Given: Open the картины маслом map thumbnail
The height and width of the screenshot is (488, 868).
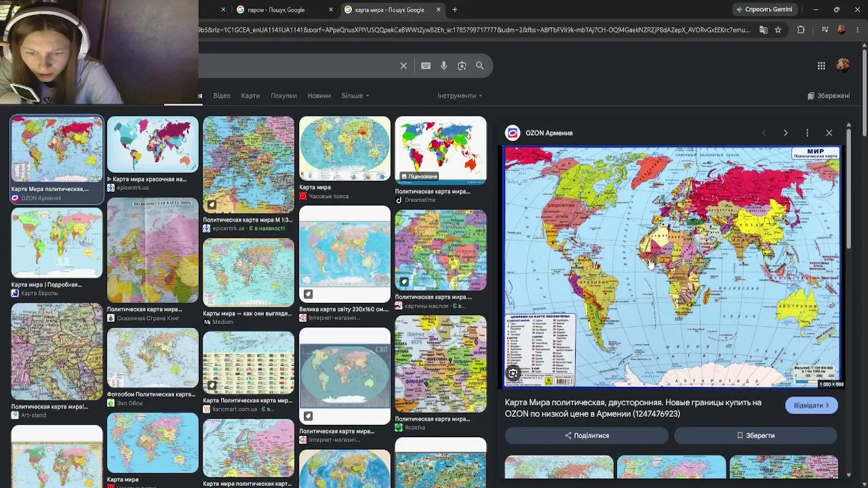Looking at the screenshot, I should coord(441,249).
